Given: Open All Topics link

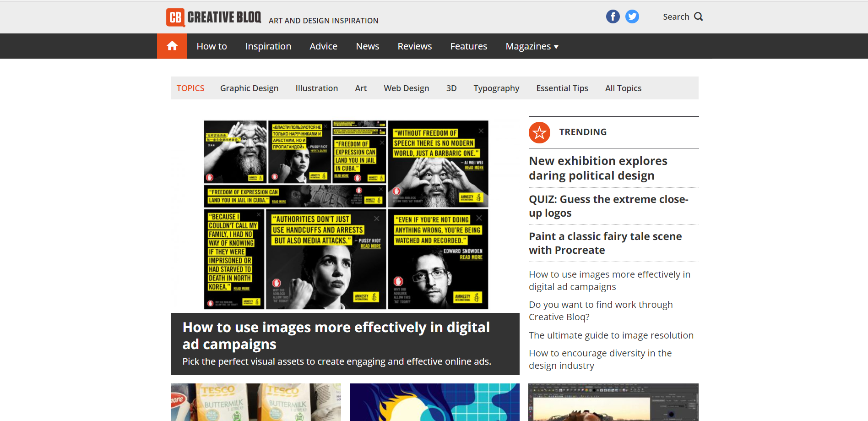Looking at the screenshot, I should coord(623,88).
